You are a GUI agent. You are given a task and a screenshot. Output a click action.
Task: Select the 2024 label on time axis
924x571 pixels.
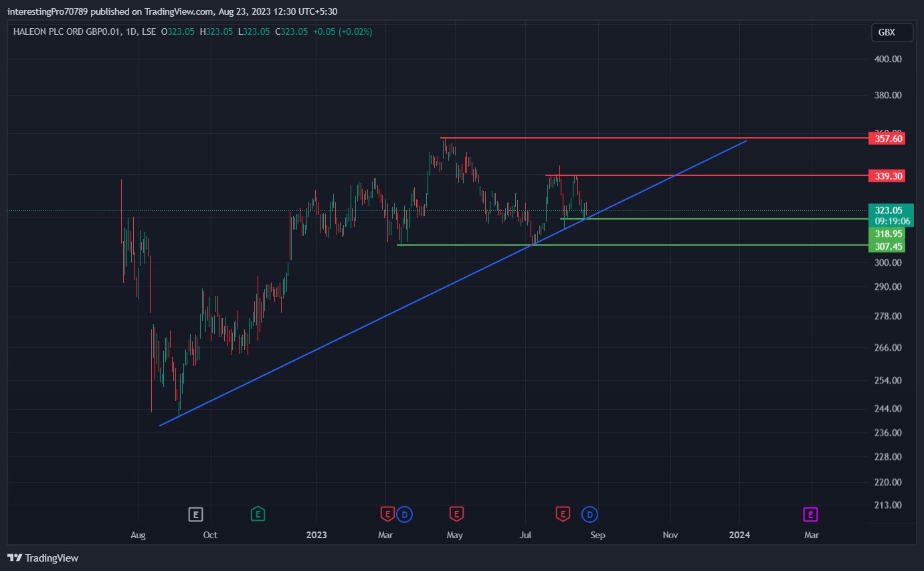pos(739,535)
